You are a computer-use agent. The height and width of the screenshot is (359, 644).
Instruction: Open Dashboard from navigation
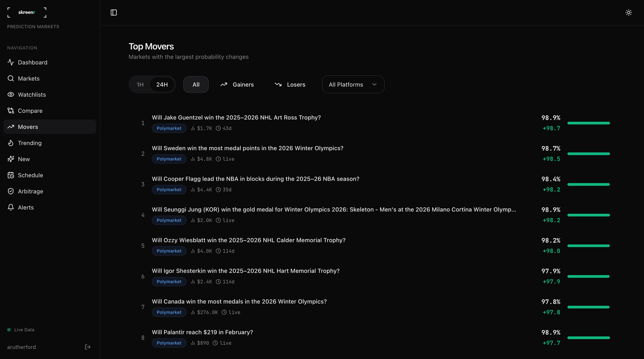50,62
